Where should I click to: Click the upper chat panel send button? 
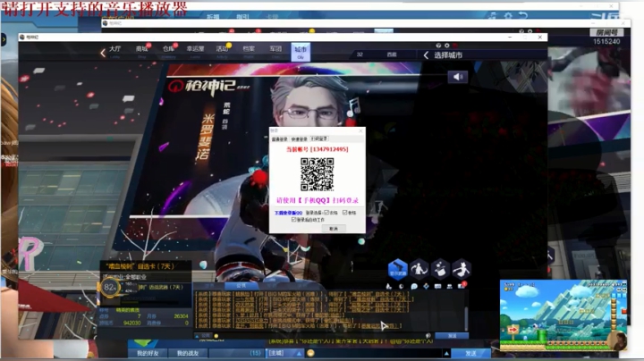[x=452, y=336]
